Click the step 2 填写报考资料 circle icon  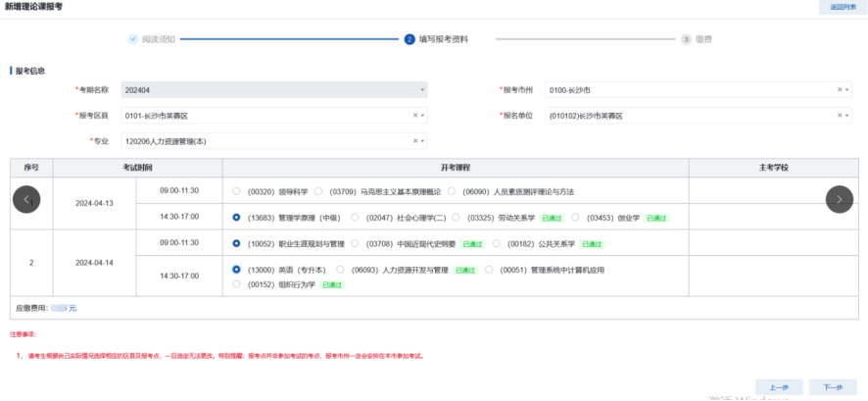[410, 39]
